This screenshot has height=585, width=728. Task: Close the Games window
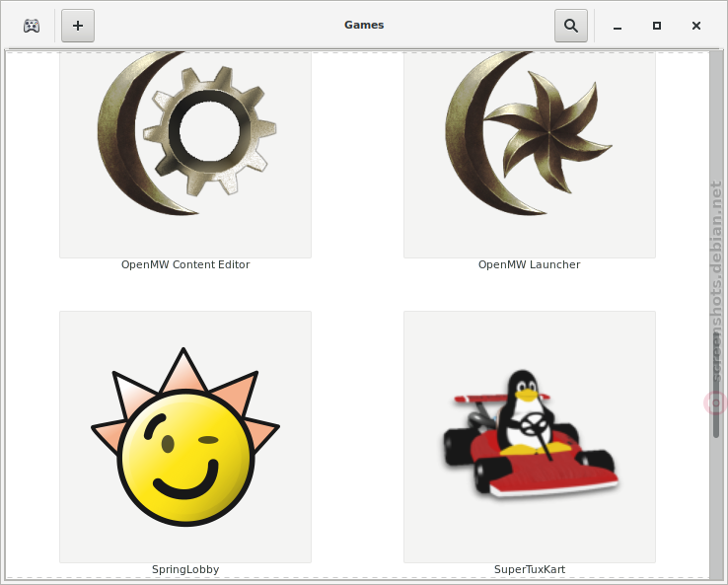(696, 26)
